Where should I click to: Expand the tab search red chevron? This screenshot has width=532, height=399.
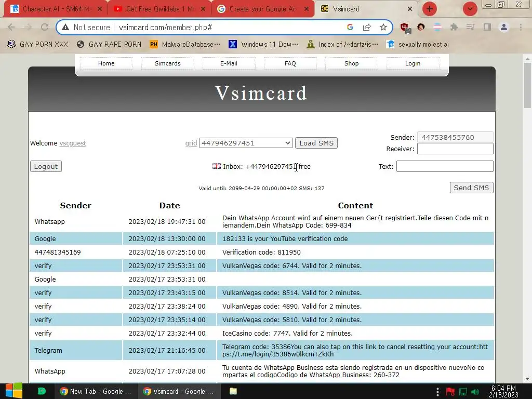click(470, 9)
